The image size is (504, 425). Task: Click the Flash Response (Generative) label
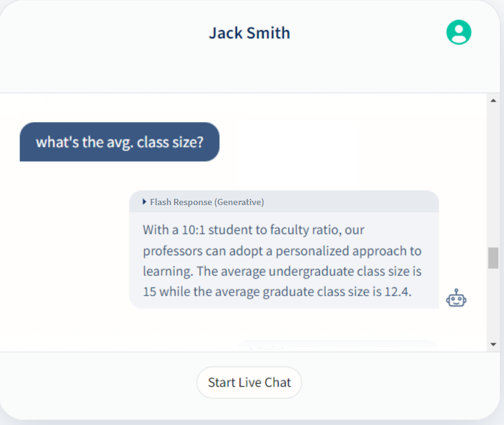tap(207, 202)
